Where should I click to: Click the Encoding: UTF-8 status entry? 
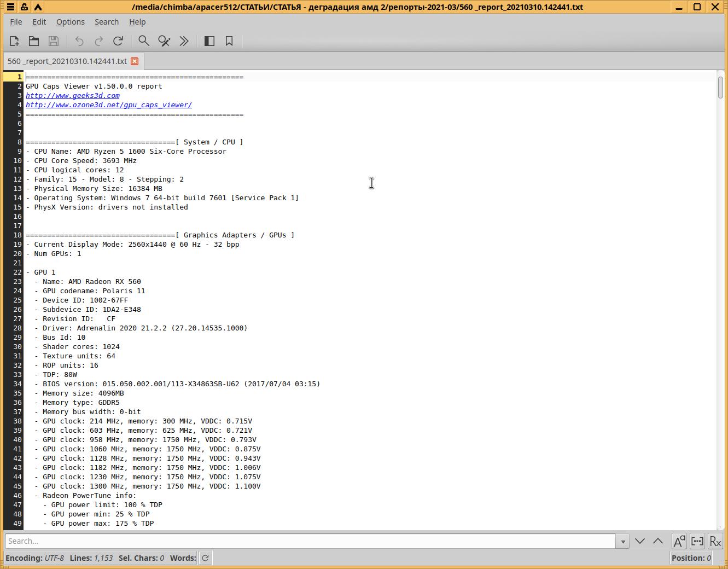coord(34,558)
